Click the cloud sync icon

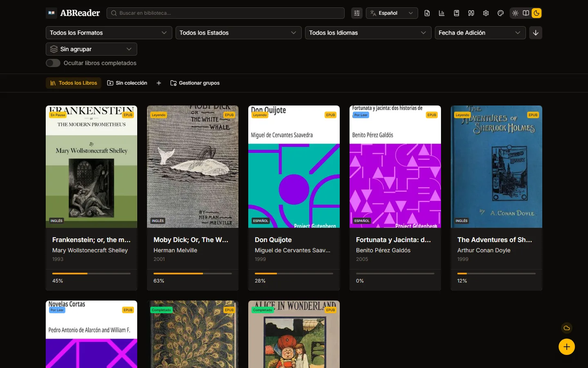tap(567, 328)
